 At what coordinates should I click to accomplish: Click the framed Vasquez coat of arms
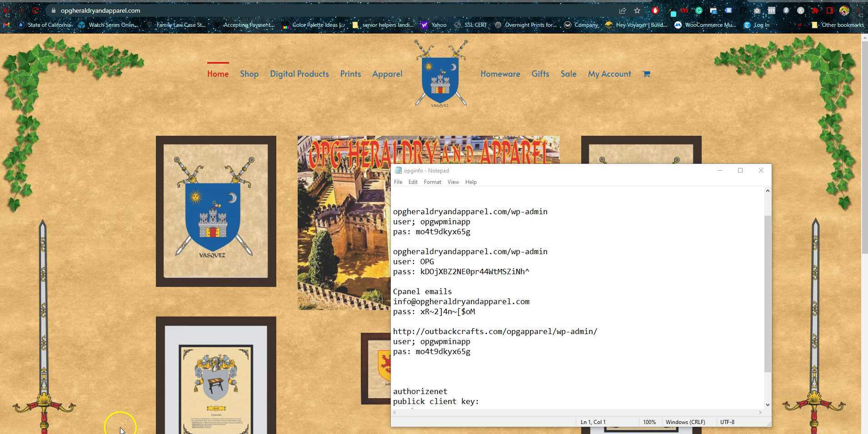[216, 211]
